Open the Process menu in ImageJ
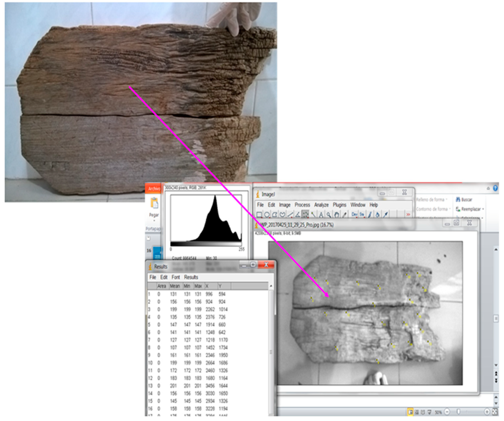This screenshot has width=504, height=421. [302, 205]
